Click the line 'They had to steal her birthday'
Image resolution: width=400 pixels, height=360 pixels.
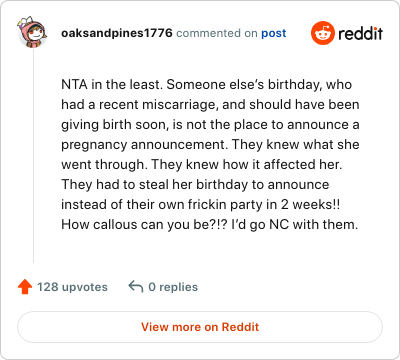click(195, 185)
